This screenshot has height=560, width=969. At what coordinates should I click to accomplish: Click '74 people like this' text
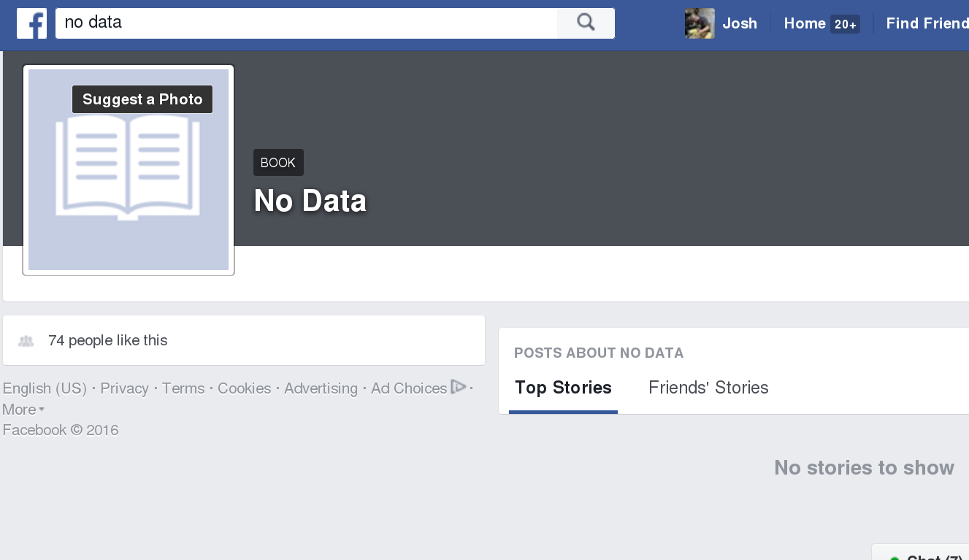tap(108, 340)
